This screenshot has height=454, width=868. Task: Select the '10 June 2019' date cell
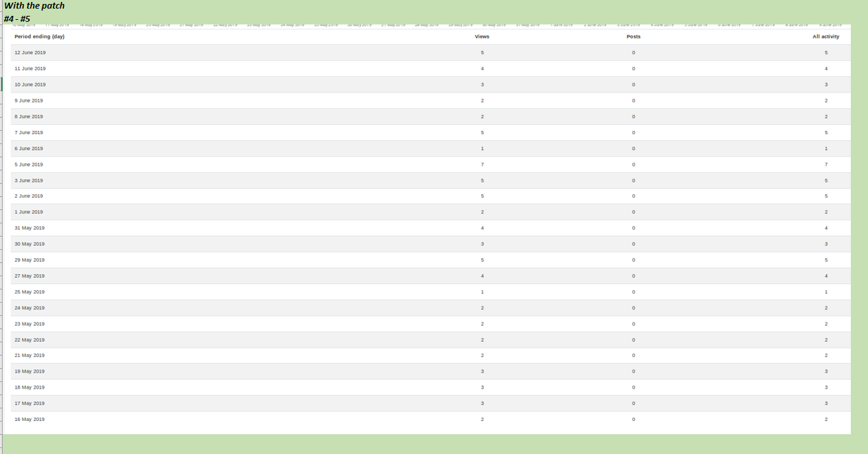(x=30, y=85)
